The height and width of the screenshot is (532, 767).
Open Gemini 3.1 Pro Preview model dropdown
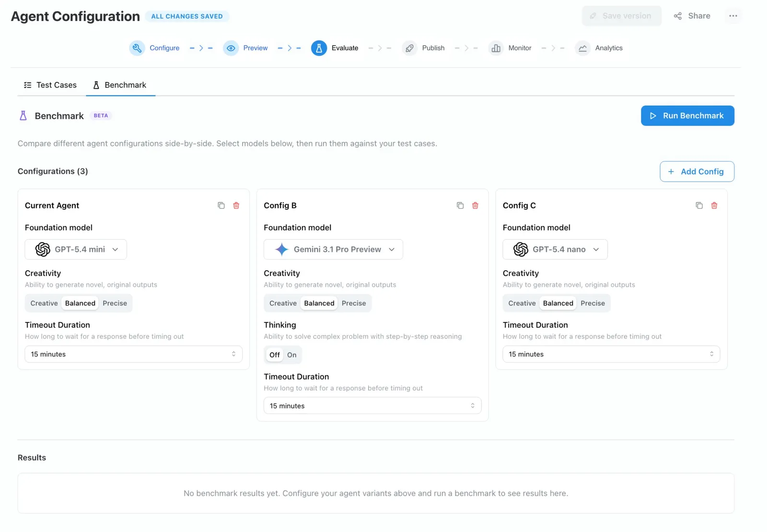(x=333, y=249)
